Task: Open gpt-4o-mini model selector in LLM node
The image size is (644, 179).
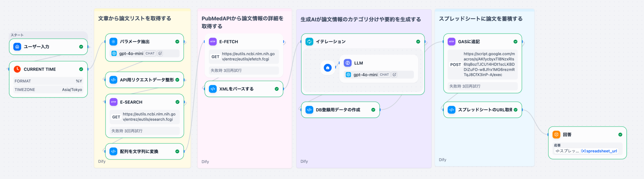Action: click(365, 75)
